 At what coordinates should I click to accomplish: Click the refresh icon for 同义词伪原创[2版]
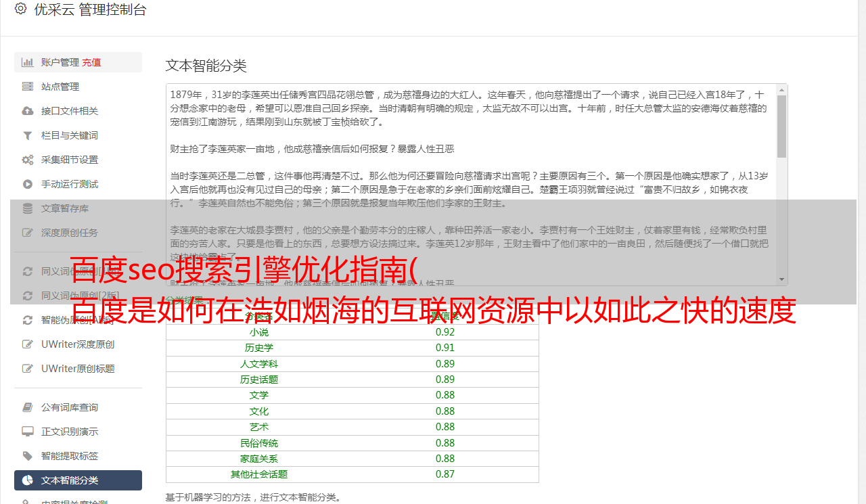coord(28,296)
